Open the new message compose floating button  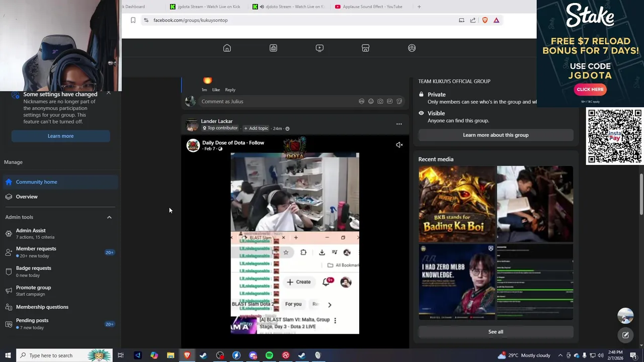[x=625, y=335]
